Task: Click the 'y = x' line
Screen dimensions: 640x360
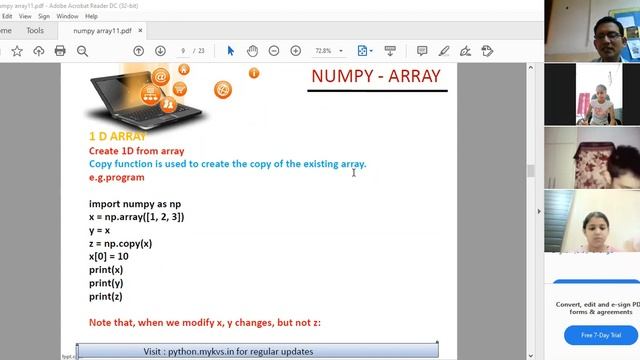Action: pyautogui.click(x=99, y=230)
